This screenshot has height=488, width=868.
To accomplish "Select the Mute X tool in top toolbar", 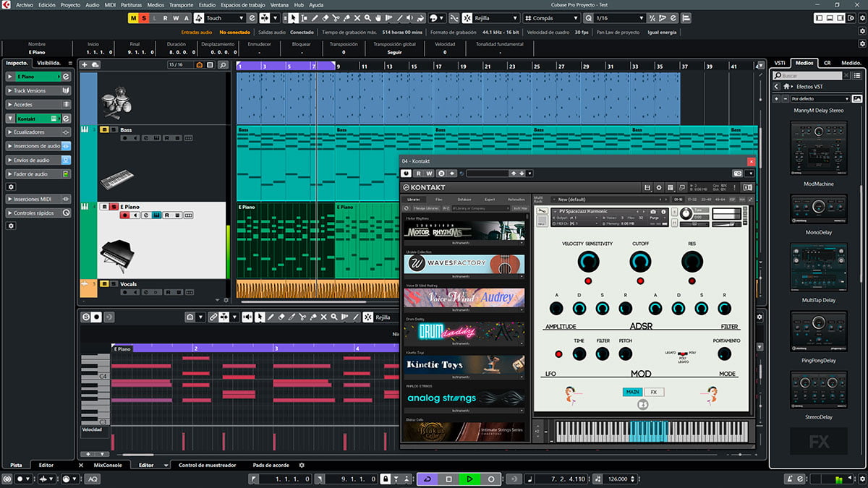I will pos(357,17).
